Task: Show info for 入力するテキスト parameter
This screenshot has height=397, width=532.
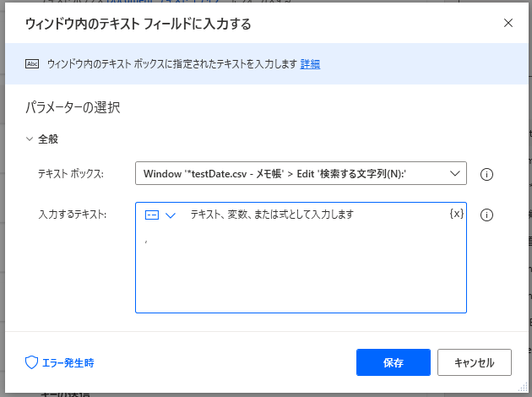Action: click(x=486, y=215)
